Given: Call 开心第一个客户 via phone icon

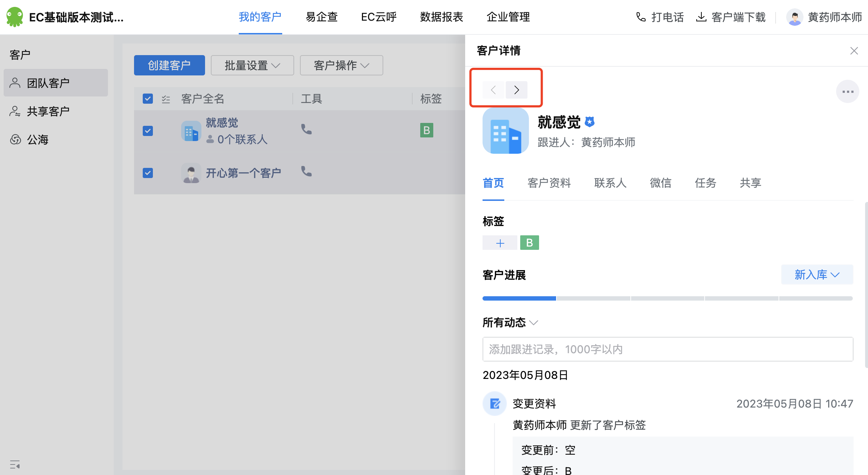Looking at the screenshot, I should tap(306, 171).
